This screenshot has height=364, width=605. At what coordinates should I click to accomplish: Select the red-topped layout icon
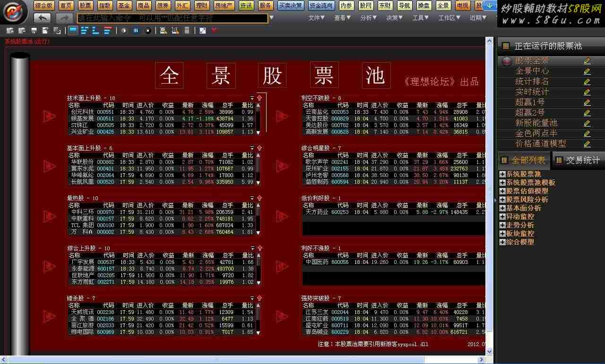click(x=108, y=30)
